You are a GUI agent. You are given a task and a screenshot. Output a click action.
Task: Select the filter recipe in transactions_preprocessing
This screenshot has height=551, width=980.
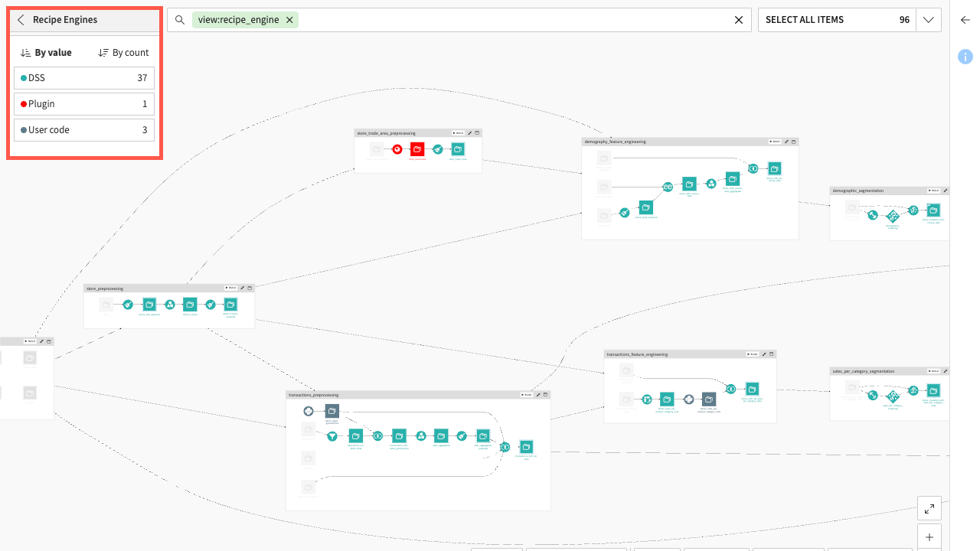point(332,436)
